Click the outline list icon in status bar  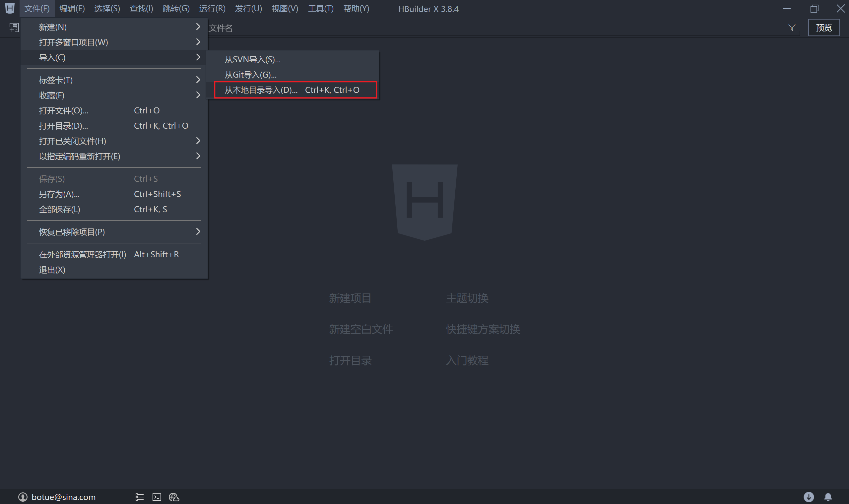140,497
